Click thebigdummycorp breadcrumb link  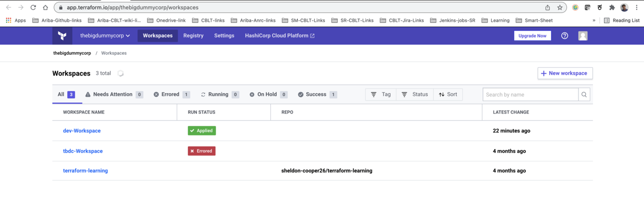click(72, 53)
